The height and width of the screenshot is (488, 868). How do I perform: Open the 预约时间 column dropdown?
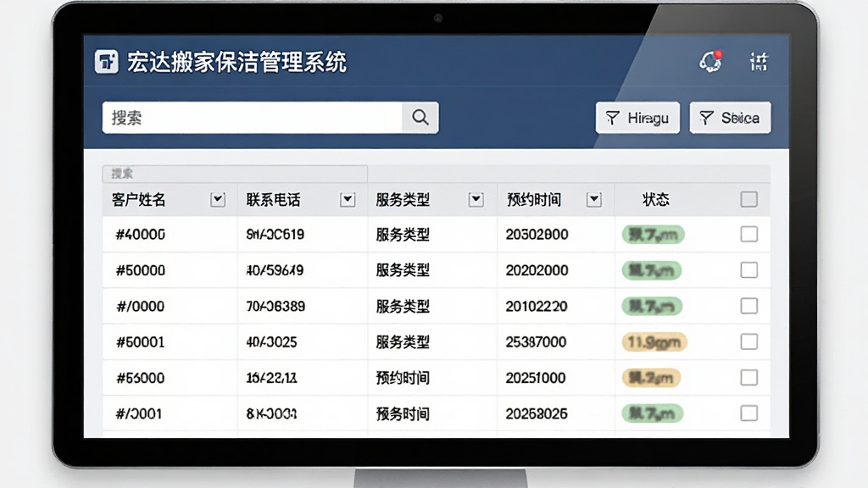click(x=594, y=200)
